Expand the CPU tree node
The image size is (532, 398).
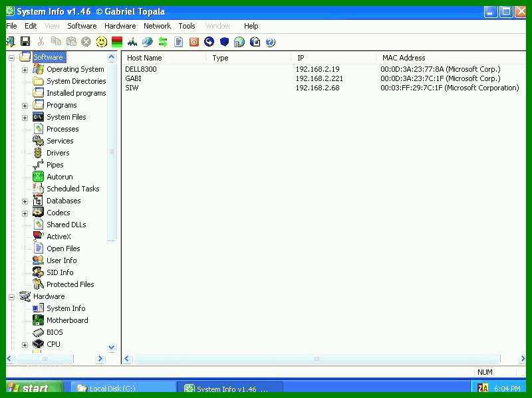tap(25, 345)
